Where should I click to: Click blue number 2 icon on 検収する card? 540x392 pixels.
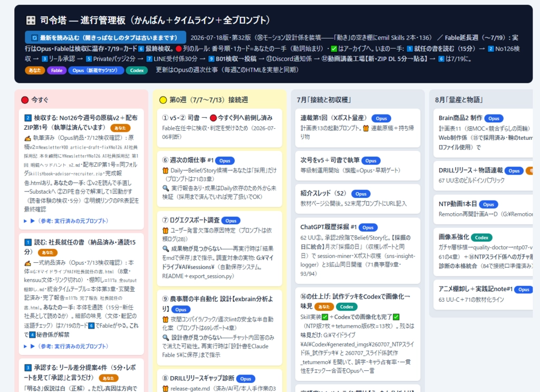click(28, 118)
